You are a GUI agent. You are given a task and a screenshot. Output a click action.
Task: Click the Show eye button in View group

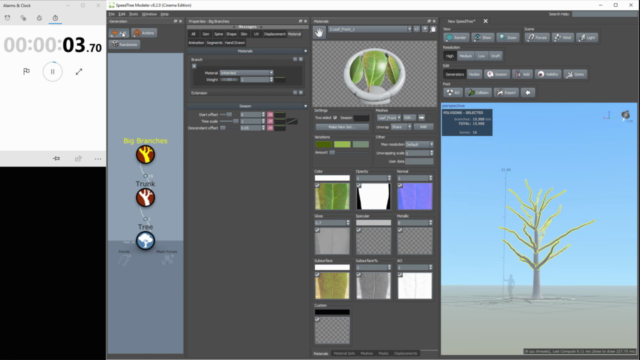coord(483,37)
